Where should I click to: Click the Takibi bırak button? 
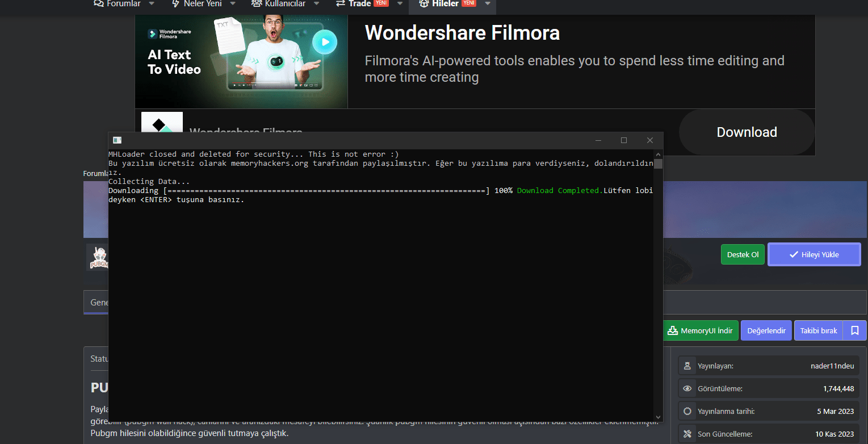pyautogui.click(x=819, y=330)
